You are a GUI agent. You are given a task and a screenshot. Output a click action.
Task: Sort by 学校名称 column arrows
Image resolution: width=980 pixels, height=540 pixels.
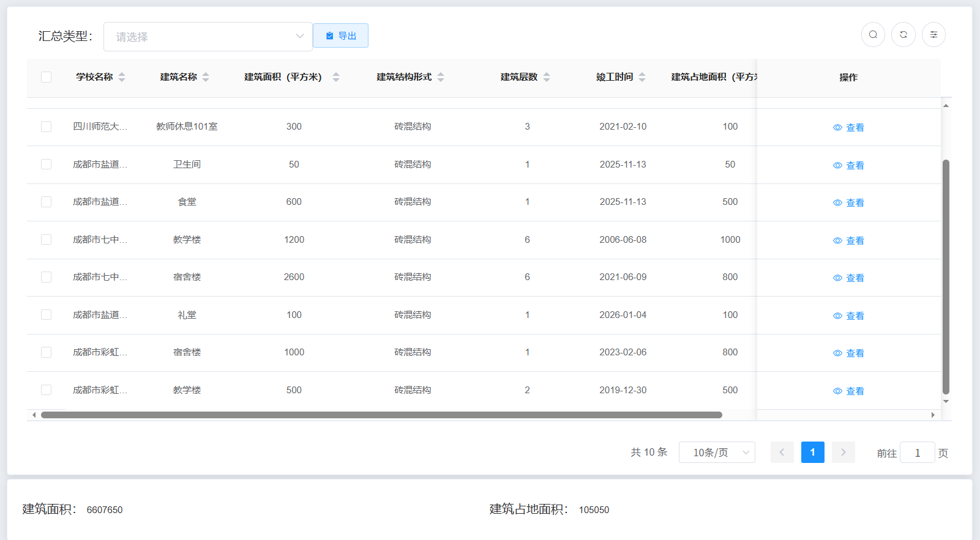point(122,77)
